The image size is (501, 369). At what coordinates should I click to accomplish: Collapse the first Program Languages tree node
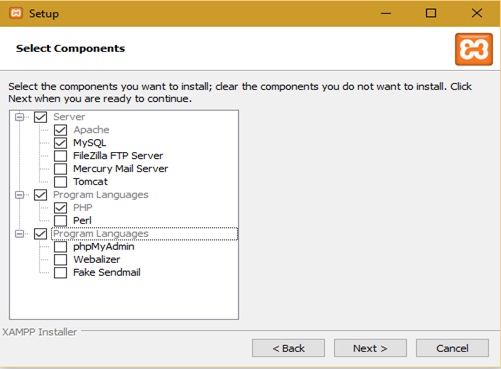click(20, 195)
